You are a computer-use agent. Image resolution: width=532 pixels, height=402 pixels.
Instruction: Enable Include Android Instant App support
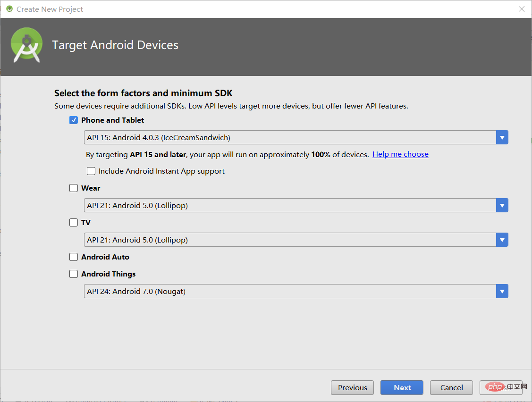(91, 171)
